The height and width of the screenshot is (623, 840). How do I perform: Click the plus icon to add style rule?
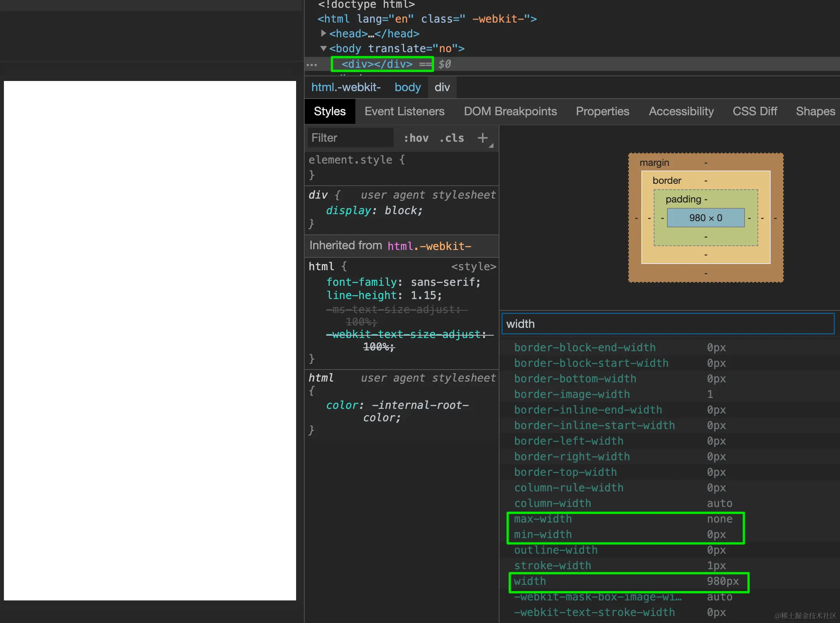coord(483,138)
